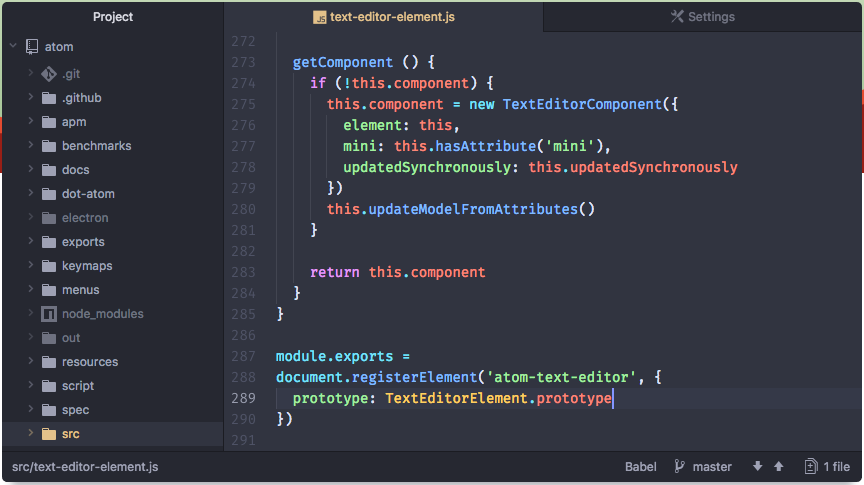Click the .git folder git icon
The image size is (864, 485).
(x=49, y=74)
